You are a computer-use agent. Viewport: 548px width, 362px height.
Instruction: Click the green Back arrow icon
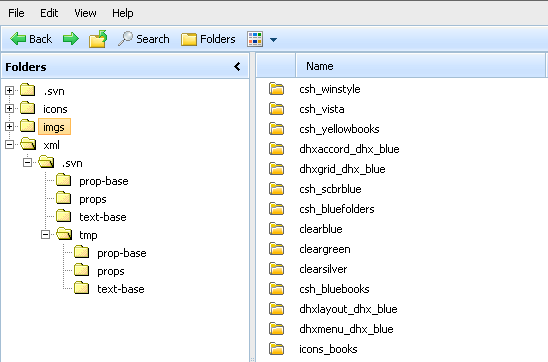tap(18, 39)
